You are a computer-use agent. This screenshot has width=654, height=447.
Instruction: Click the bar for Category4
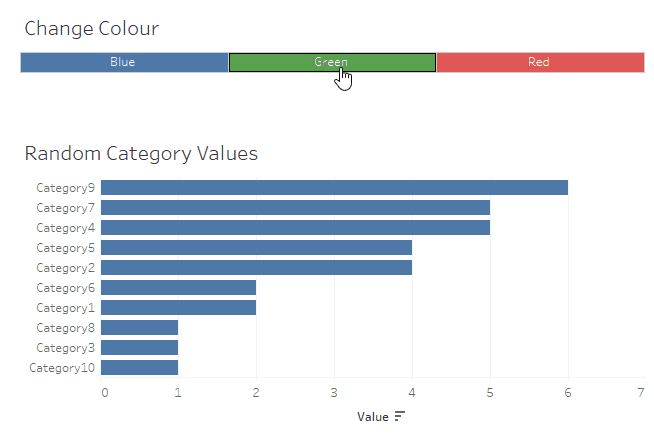[x=295, y=228]
